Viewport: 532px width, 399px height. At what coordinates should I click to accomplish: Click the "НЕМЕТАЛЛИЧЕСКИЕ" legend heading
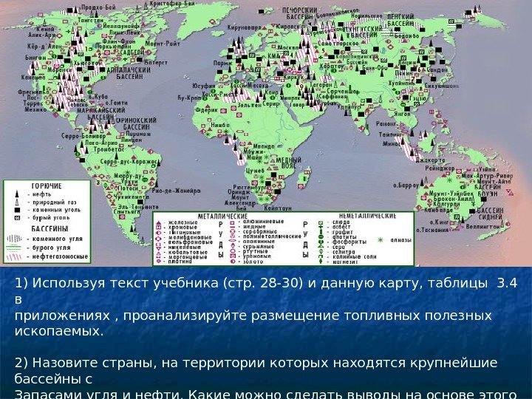point(367,216)
